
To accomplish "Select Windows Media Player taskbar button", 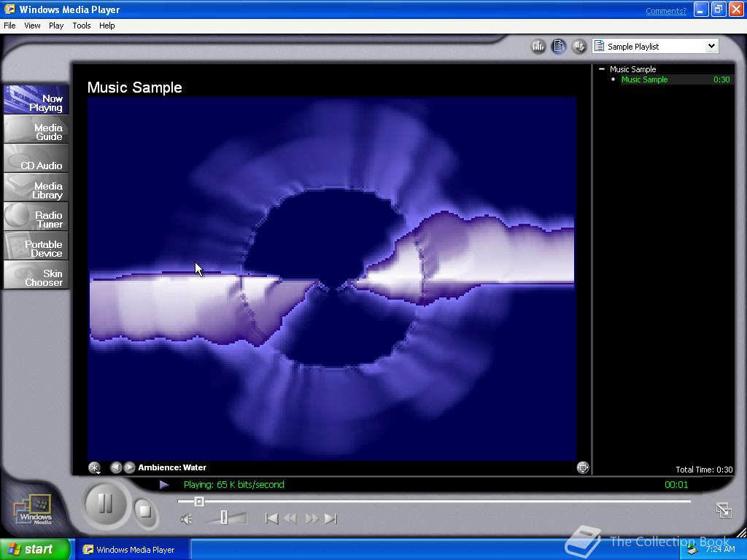I will click(133, 550).
